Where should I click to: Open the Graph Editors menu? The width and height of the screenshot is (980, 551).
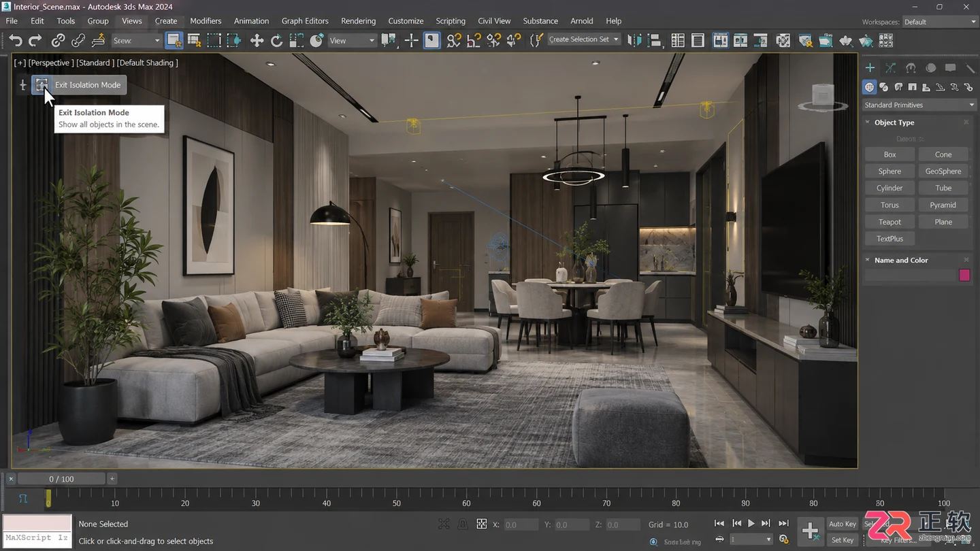305,21
